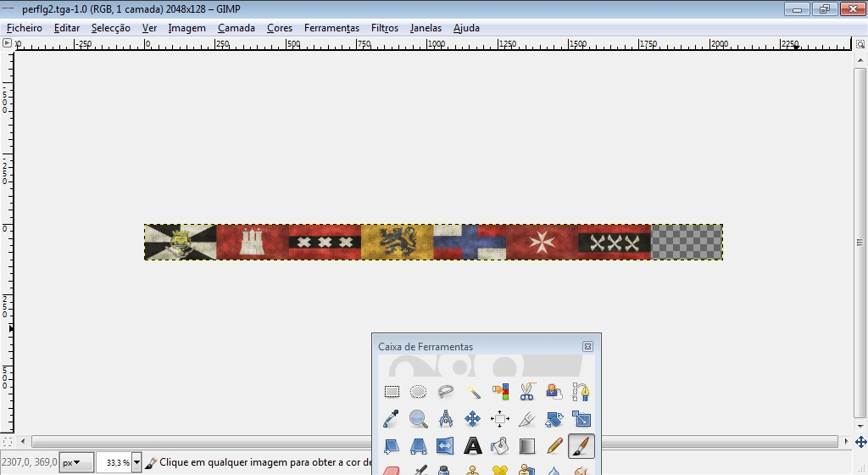Select the Color Picker eyedropper tool
Image resolution: width=868 pixels, height=475 pixels.
[x=392, y=419]
